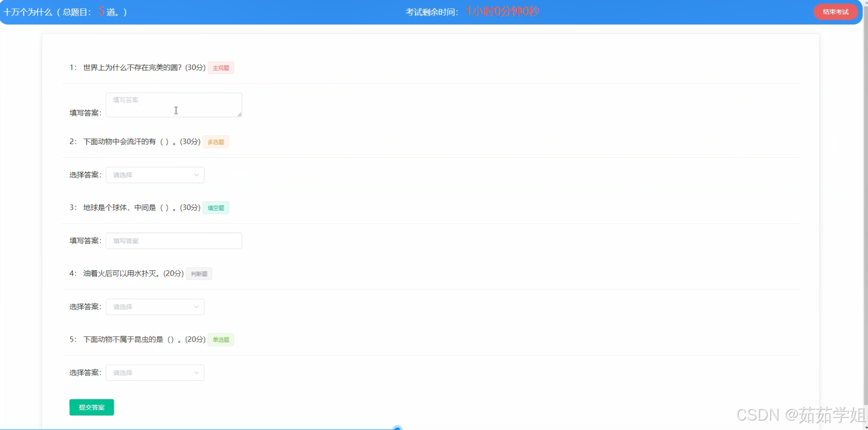The image size is (868, 430).
Task: Click question text 世界上为什么不存在完美的圆
Action: tap(132, 67)
